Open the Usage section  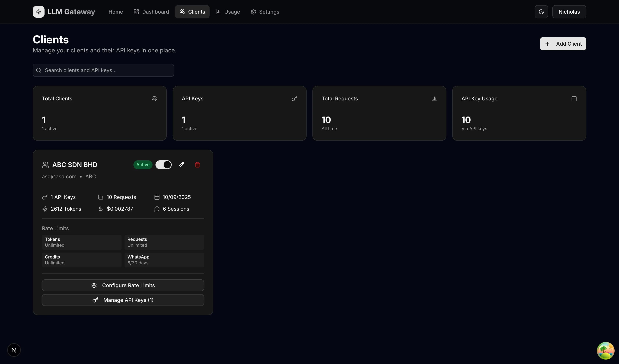(x=227, y=12)
